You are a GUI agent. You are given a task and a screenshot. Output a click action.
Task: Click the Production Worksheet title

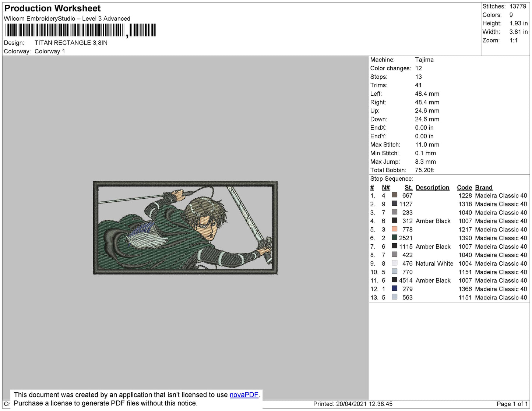tap(52, 8)
